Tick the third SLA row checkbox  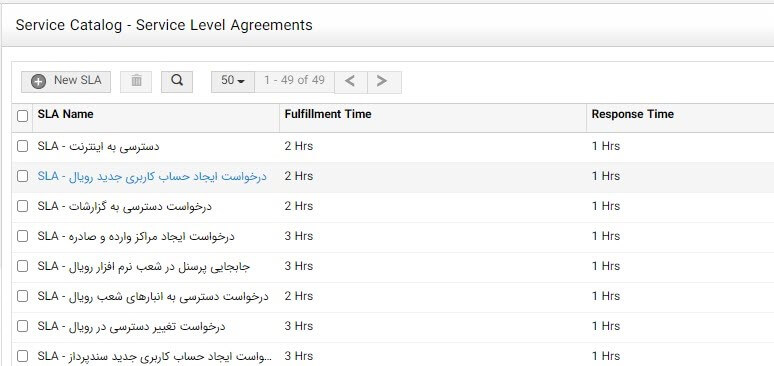tap(22, 206)
